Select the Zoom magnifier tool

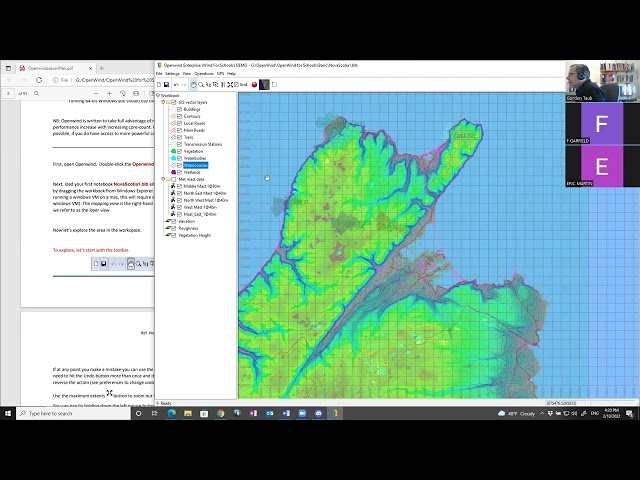click(201, 84)
